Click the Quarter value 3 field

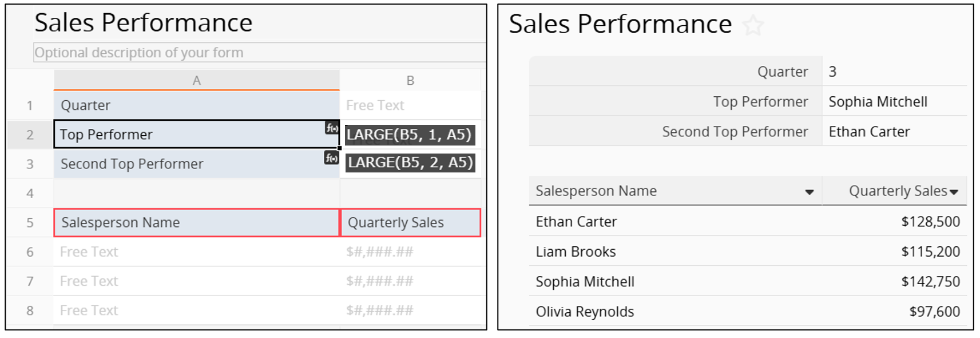(x=894, y=72)
